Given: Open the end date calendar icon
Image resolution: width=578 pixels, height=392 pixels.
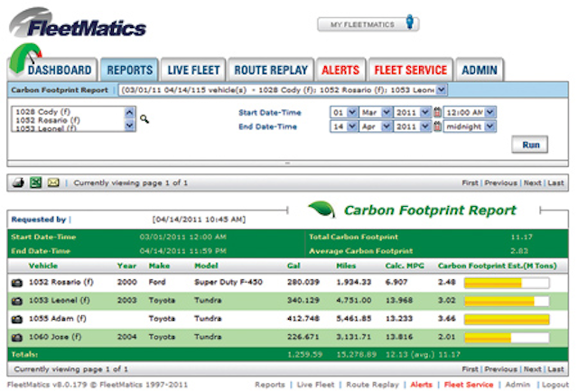Looking at the screenshot, I should pyautogui.click(x=437, y=126).
